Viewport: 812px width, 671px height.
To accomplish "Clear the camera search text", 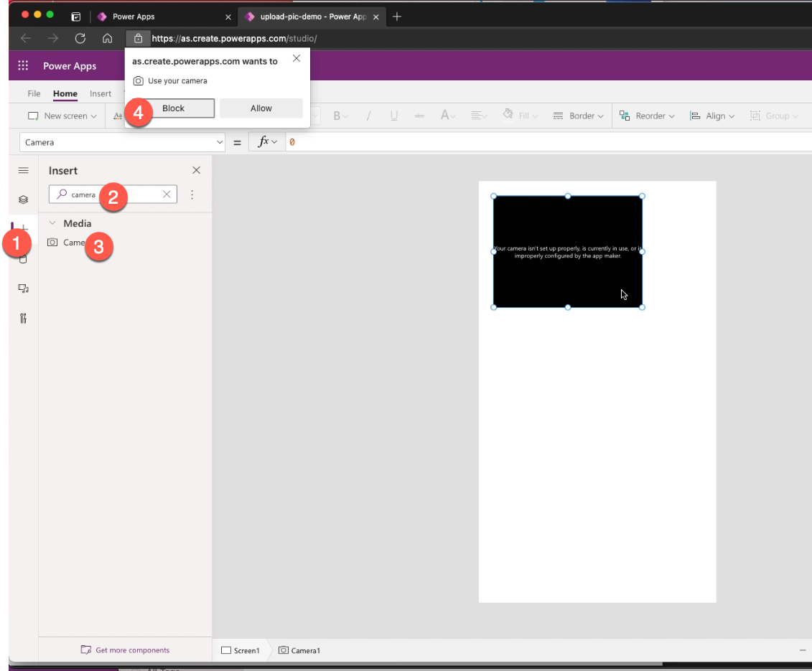I will point(167,194).
